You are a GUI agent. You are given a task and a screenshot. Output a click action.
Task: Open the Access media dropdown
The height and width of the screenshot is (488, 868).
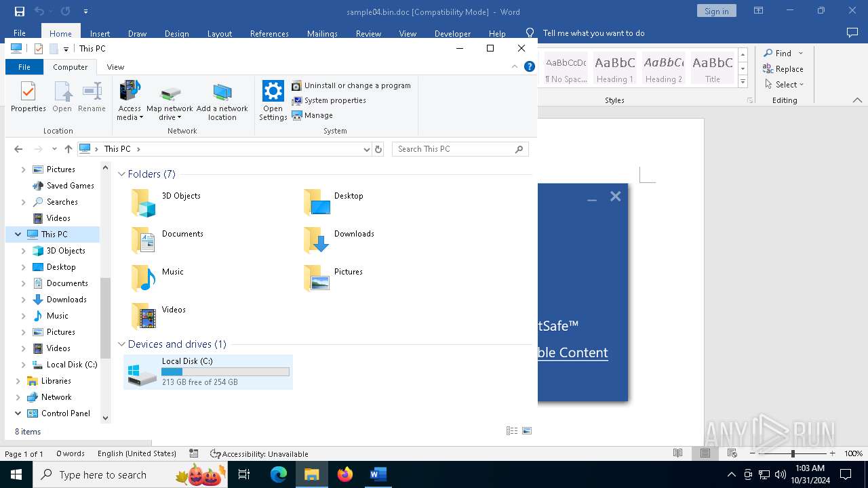pyautogui.click(x=130, y=100)
